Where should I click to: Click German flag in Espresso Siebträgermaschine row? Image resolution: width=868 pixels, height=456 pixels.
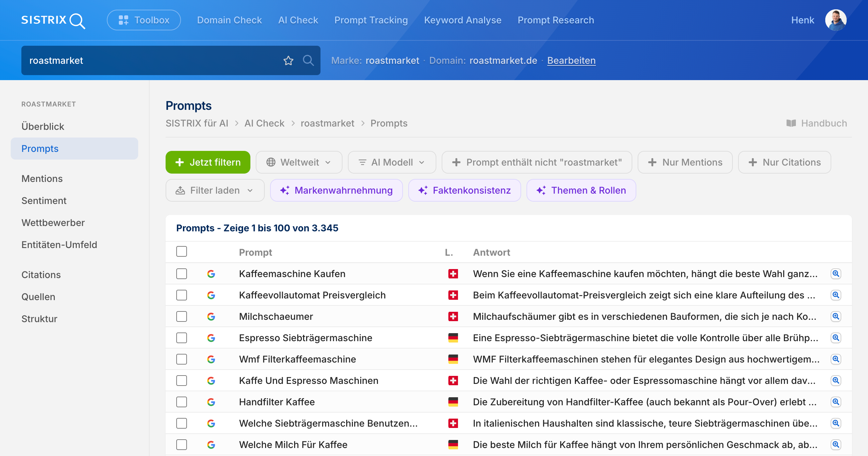pos(453,338)
